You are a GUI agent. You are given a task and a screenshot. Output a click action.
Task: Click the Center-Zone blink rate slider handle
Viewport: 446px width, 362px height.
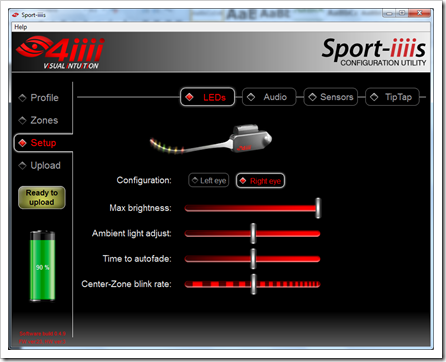(x=254, y=284)
